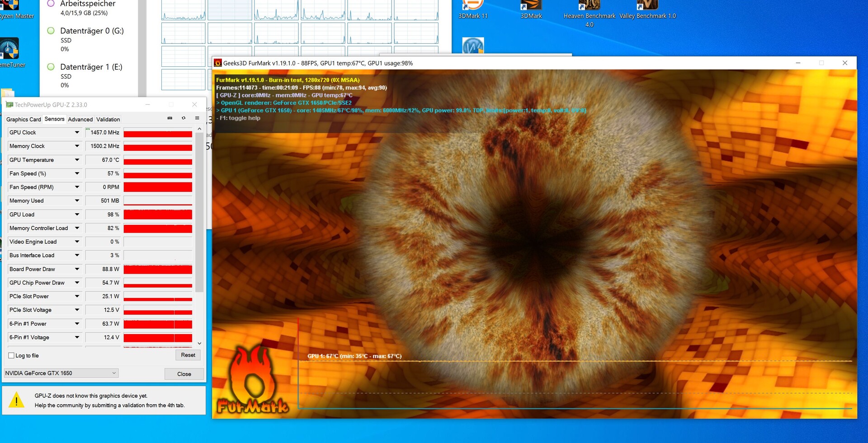
Task: Open the Heaven Benchmark 4.0 desktop shortcut
Action: click(x=590, y=14)
